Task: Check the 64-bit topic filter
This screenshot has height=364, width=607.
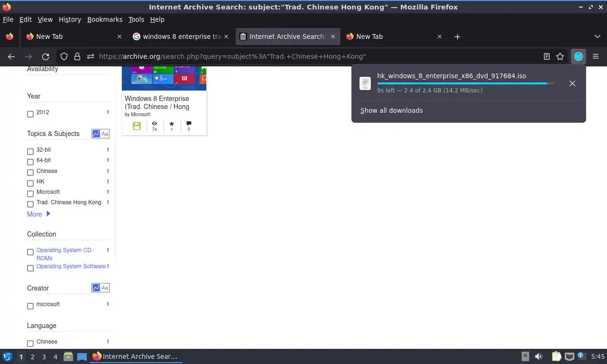Action: point(30,162)
